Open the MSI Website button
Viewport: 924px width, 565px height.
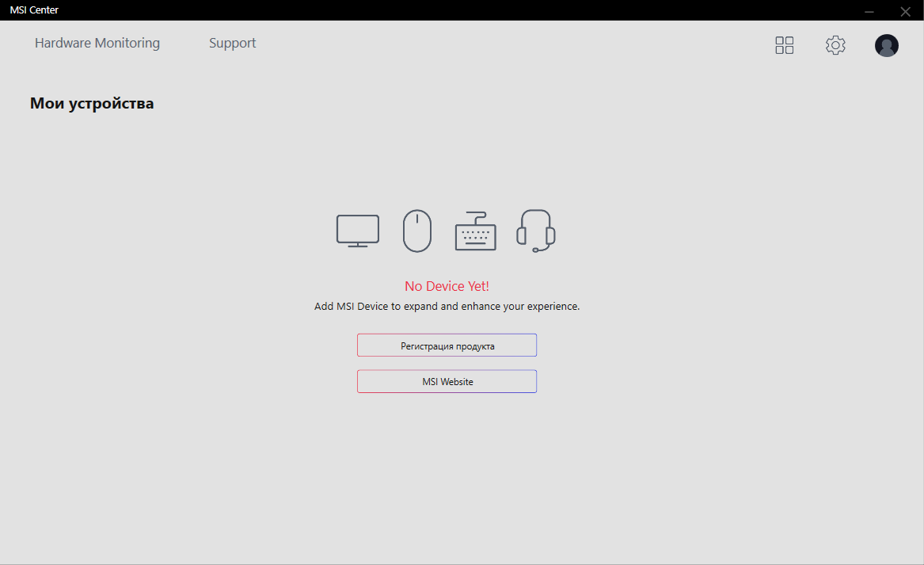pyautogui.click(x=447, y=382)
